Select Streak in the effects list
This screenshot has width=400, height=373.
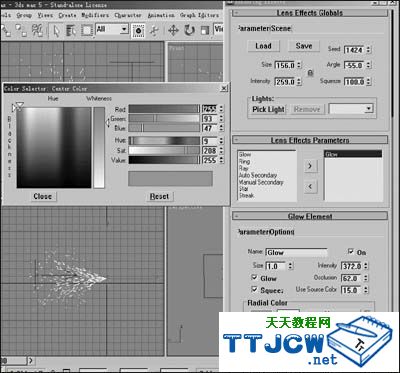click(x=246, y=196)
